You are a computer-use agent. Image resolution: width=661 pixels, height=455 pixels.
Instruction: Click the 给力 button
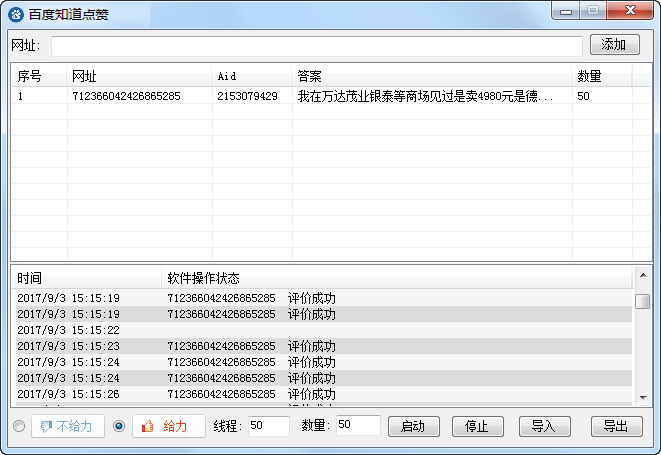point(169,426)
